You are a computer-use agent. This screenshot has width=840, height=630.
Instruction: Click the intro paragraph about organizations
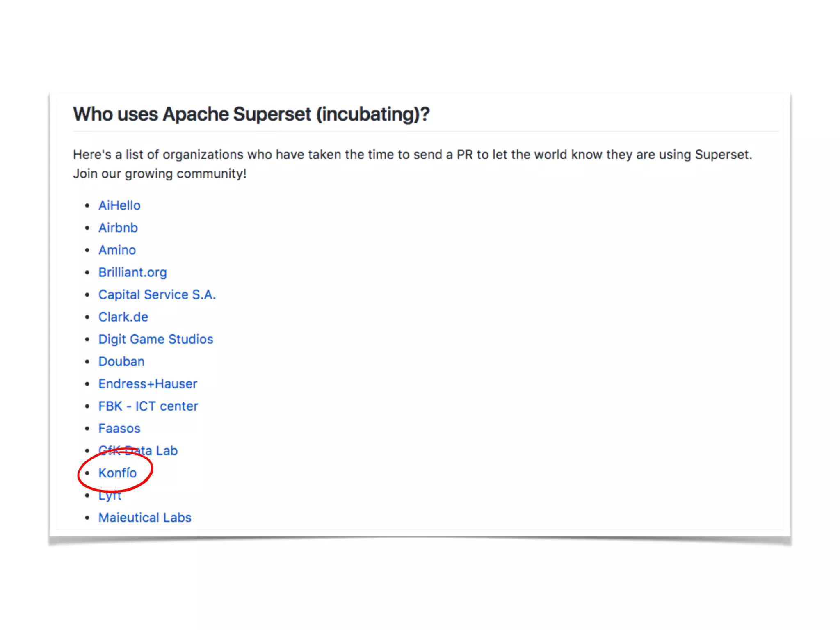point(412,155)
